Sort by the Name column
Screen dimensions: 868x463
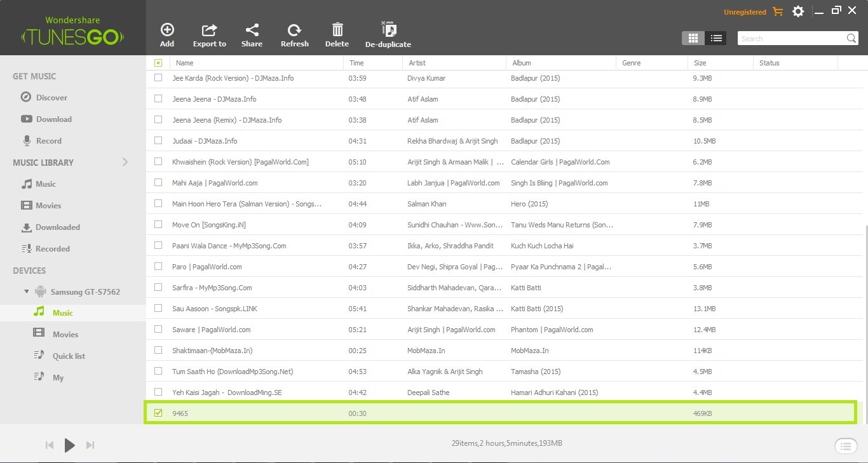point(185,63)
